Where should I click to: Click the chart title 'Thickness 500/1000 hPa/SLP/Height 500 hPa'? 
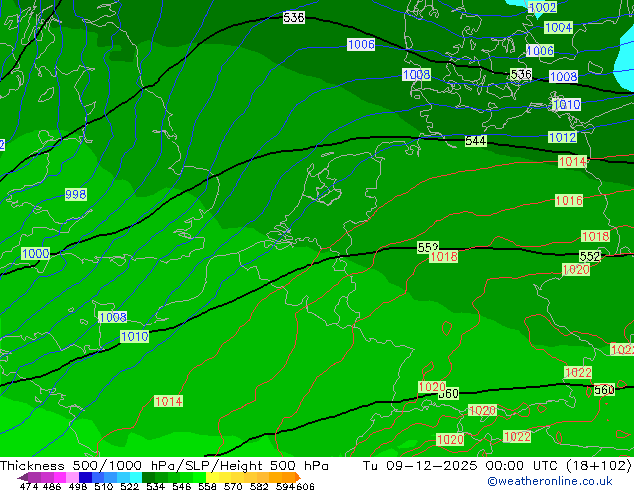[164, 466]
